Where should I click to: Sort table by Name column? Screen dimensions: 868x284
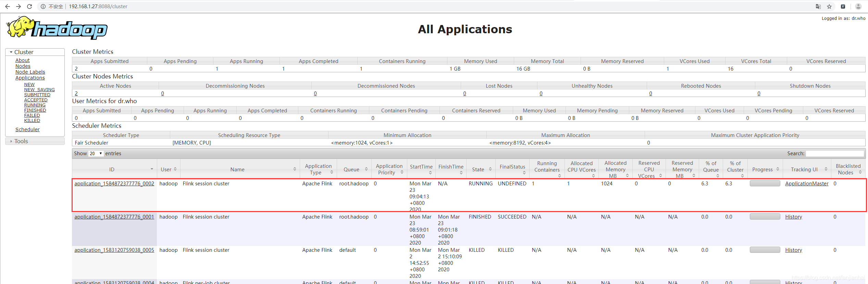pos(240,169)
